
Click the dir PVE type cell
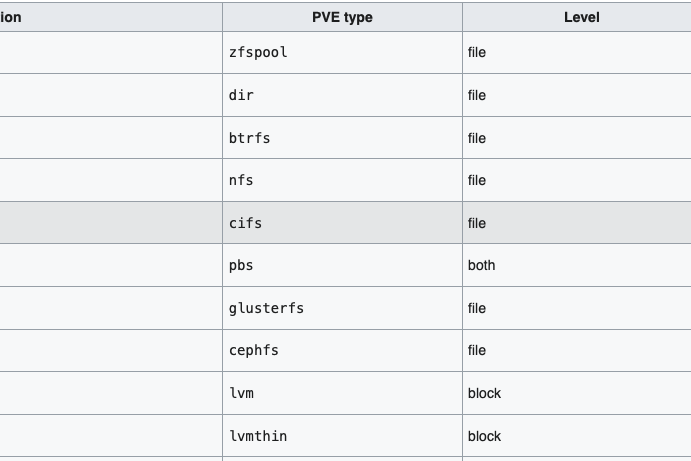click(x=241, y=95)
